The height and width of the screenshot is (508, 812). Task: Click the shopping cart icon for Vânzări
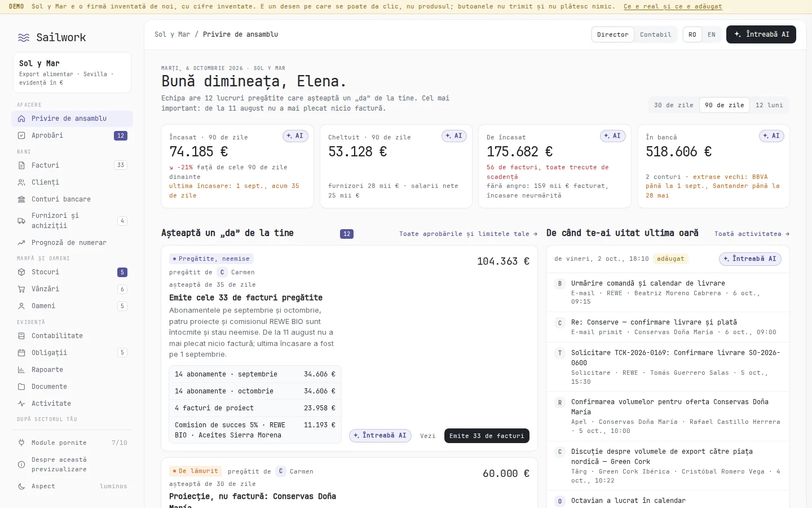click(x=21, y=289)
